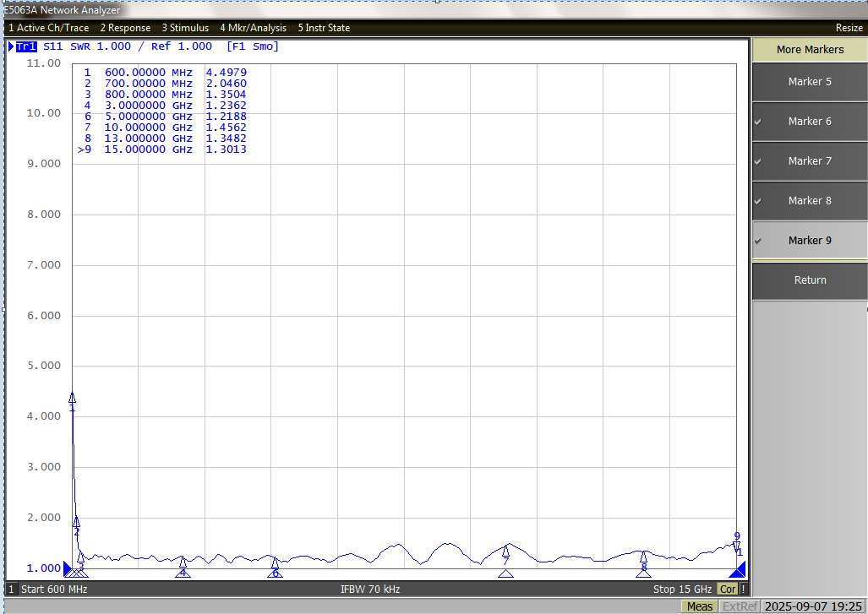Toggle the Marker 6 softkey
868x614 pixels.
(810, 122)
